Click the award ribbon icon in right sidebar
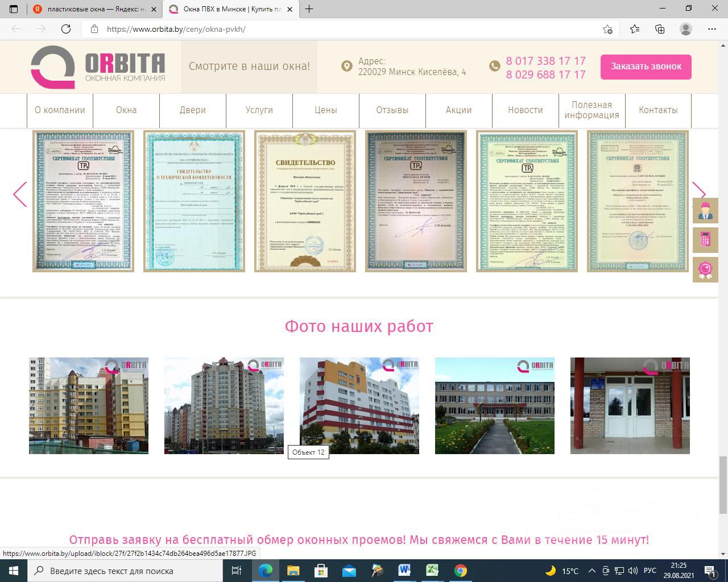Viewport: 728px width, 582px height. pos(705,269)
